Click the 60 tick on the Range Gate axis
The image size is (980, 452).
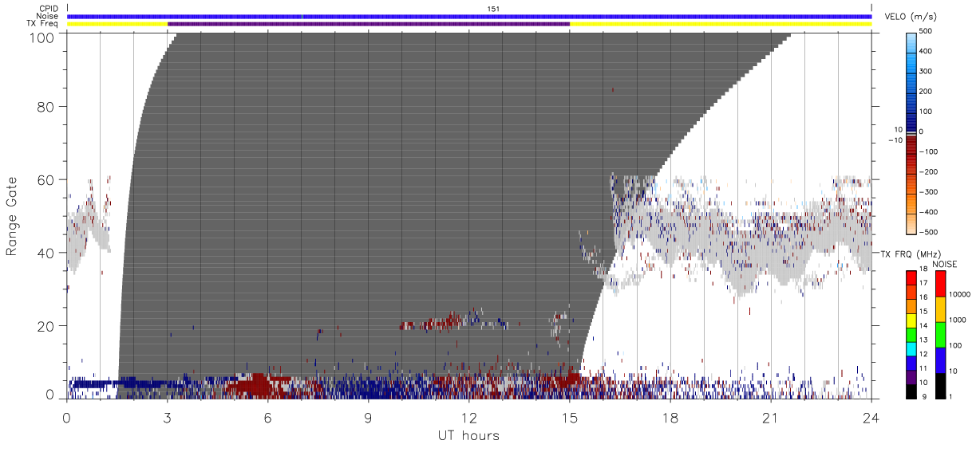[48, 179]
